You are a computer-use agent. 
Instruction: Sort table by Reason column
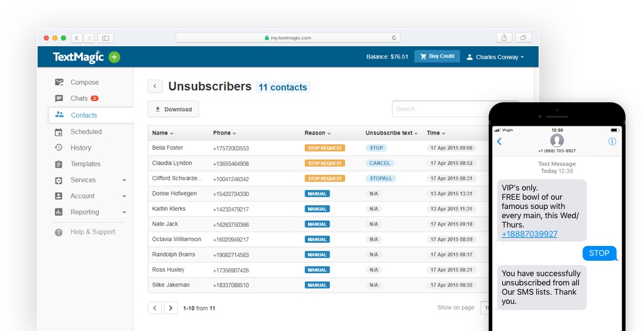click(317, 133)
